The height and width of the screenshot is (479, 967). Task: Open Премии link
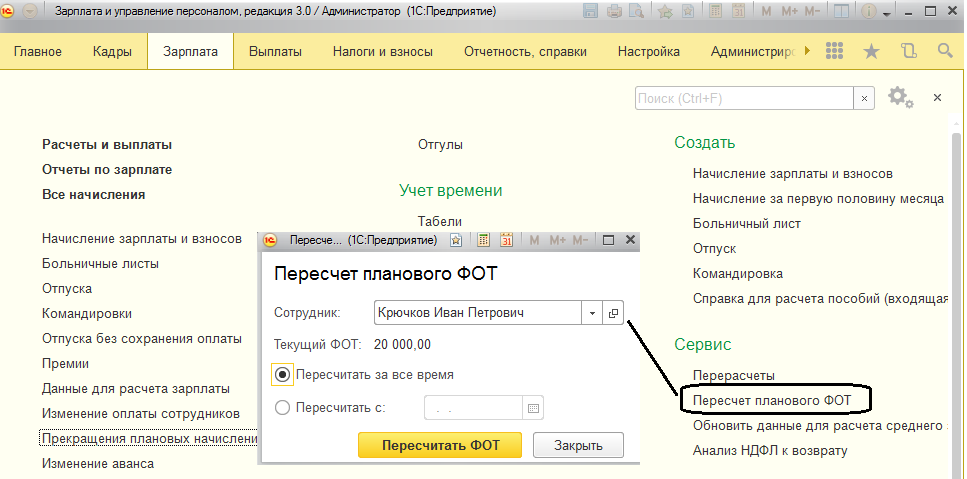tap(65, 364)
